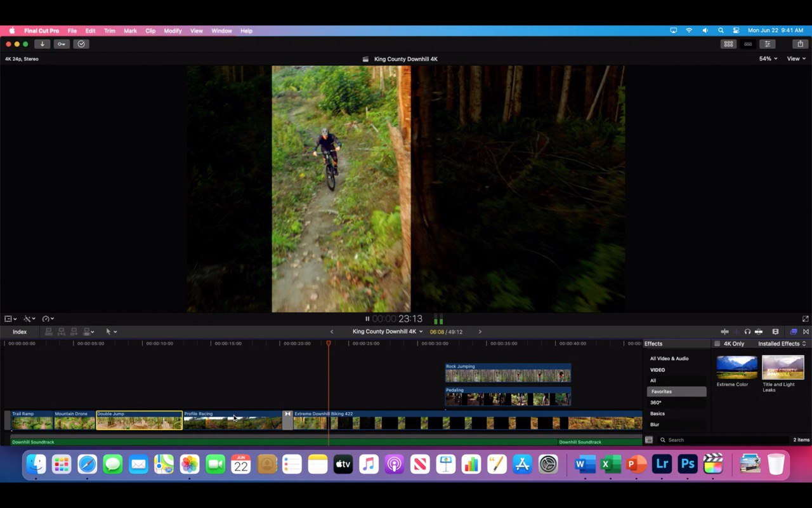Open the enhancements magic wand menu
The image size is (812, 508).
click(29, 319)
